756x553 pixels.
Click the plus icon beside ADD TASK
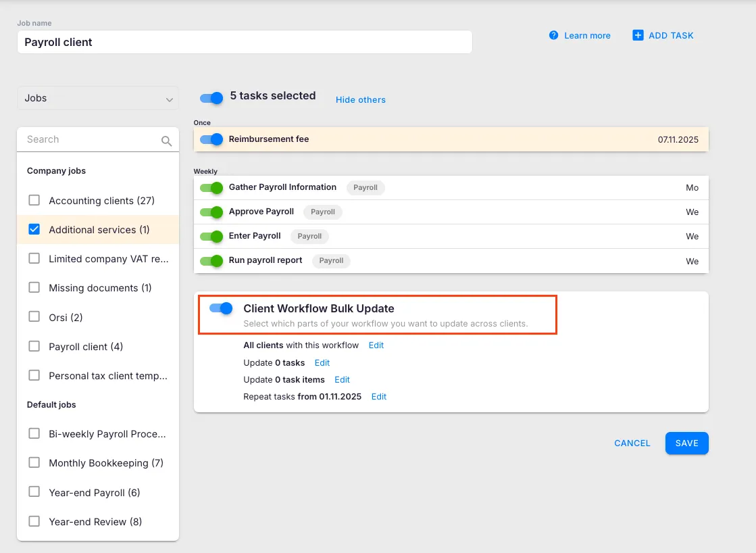[x=638, y=35]
